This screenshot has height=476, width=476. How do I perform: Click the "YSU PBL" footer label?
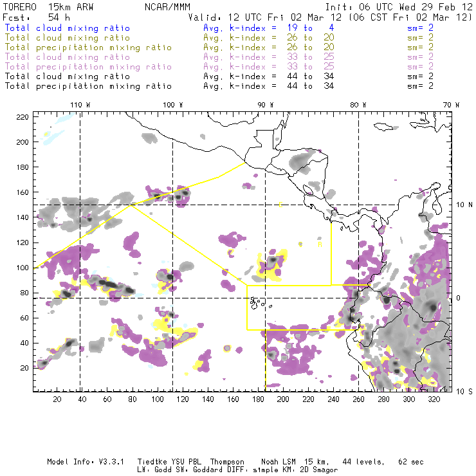(x=185, y=462)
